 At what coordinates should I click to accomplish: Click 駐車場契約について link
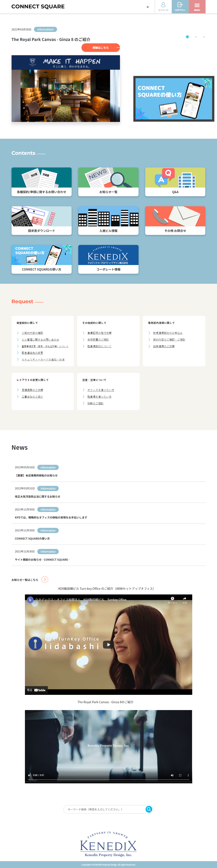(99, 346)
